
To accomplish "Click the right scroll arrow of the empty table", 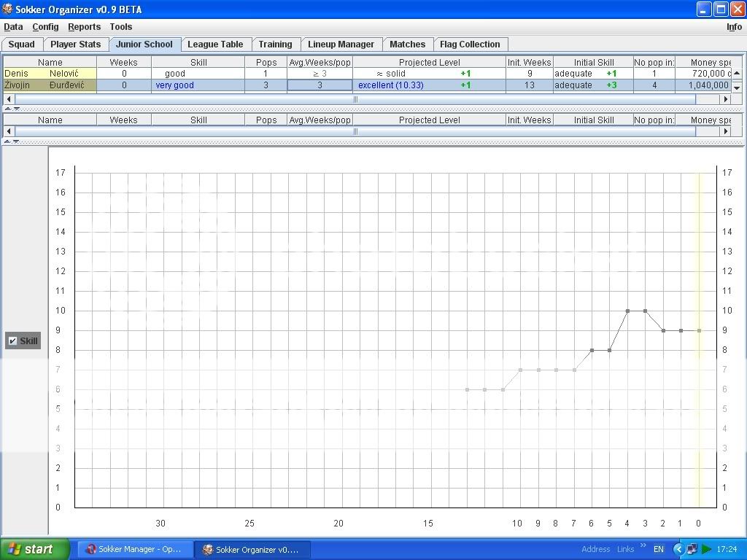I will pyautogui.click(x=725, y=131).
